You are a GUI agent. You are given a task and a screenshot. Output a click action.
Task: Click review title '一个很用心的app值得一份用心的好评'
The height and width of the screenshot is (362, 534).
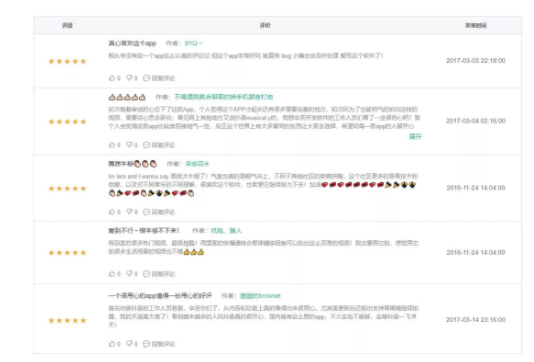[160, 296]
